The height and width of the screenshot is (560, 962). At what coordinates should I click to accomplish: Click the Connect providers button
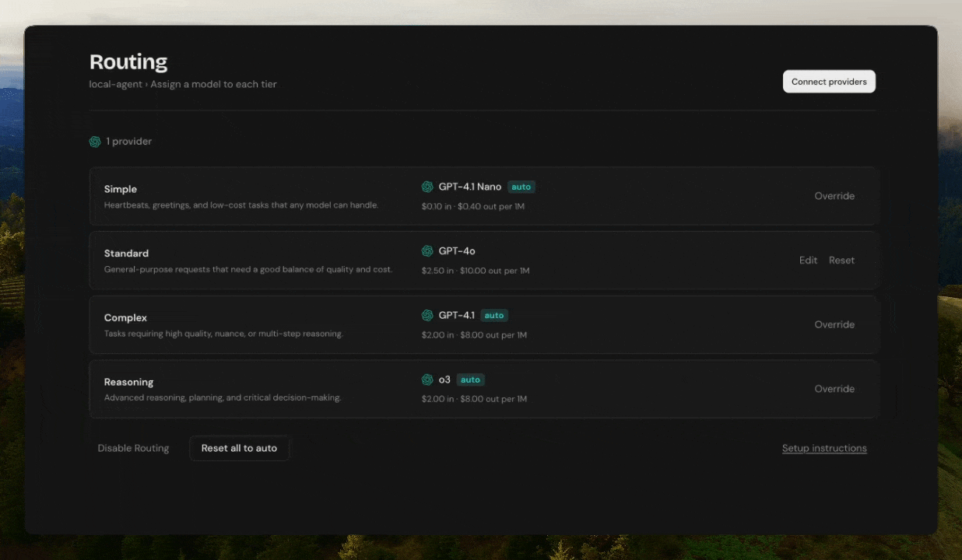click(x=829, y=81)
